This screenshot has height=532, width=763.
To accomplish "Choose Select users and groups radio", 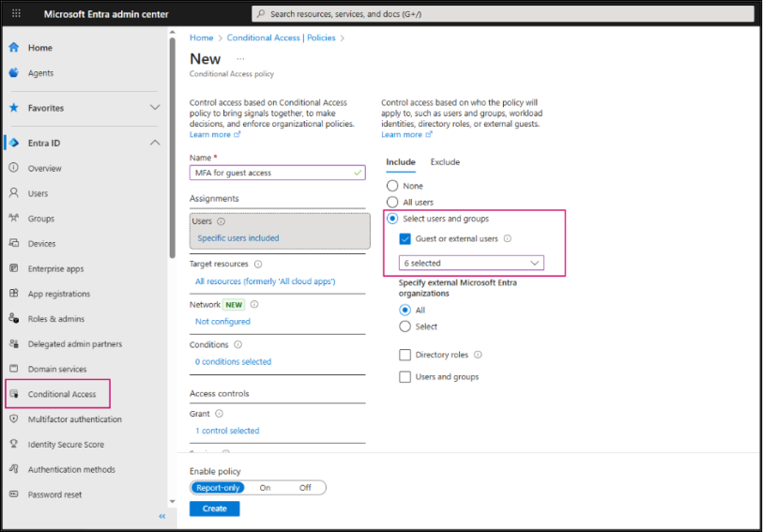I will click(392, 219).
